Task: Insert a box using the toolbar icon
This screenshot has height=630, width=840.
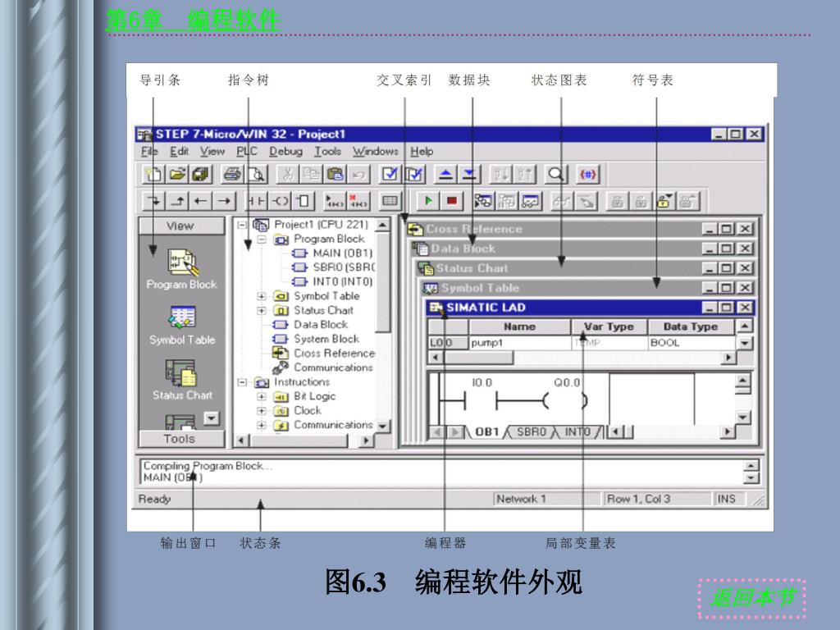Action: pyautogui.click(x=304, y=202)
